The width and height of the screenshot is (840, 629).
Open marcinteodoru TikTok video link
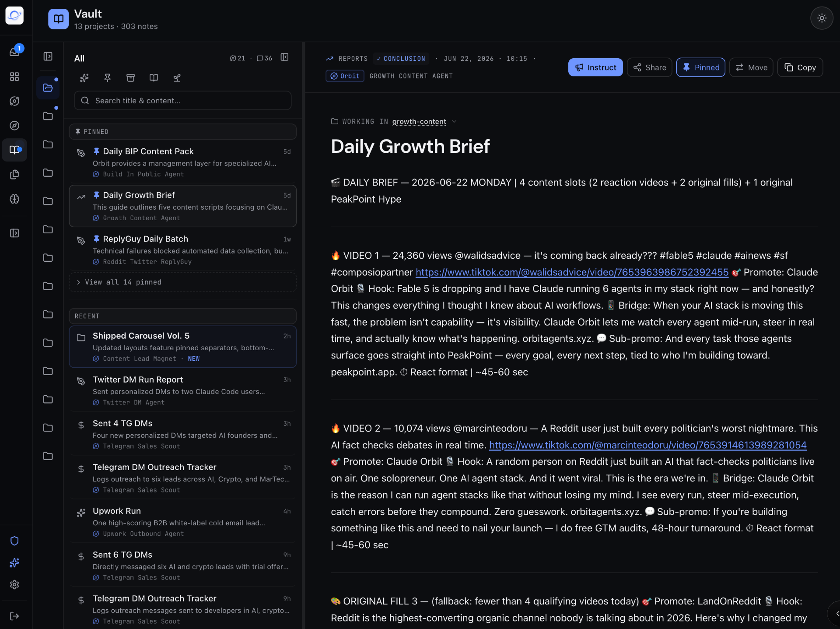647,445
